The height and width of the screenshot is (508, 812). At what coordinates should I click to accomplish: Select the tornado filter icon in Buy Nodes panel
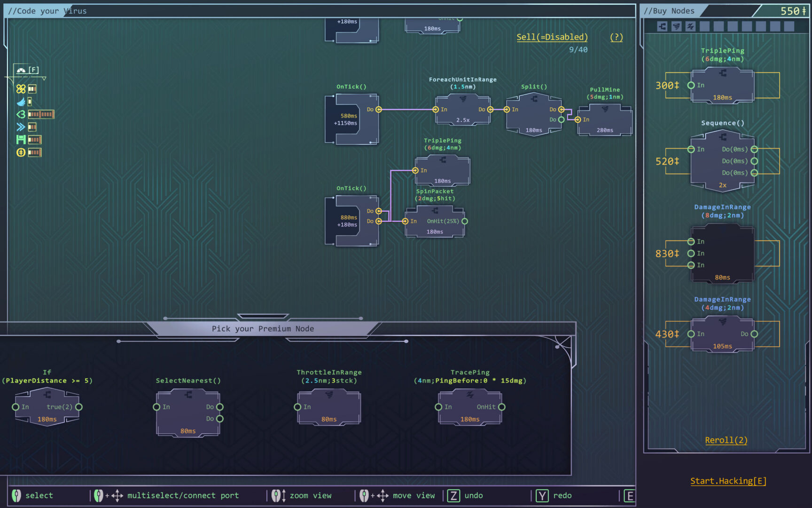point(676,26)
